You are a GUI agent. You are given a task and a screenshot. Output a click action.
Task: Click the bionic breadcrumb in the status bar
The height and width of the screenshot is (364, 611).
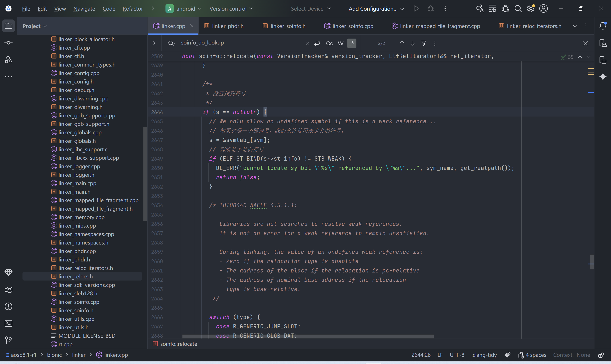click(54, 355)
